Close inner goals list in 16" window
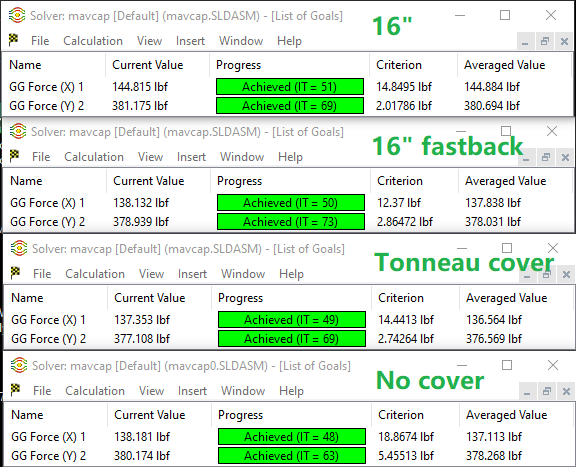This screenshot has width=576, height=467. 565,41
